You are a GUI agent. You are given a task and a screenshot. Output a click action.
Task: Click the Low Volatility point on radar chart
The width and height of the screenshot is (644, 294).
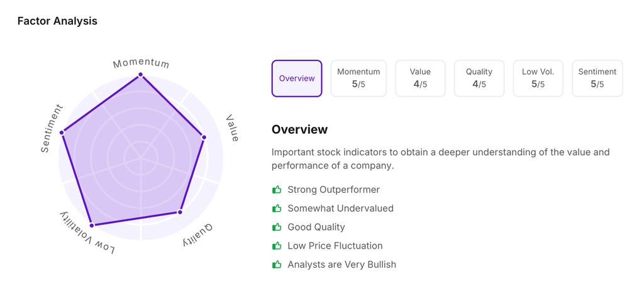point(92,224)
